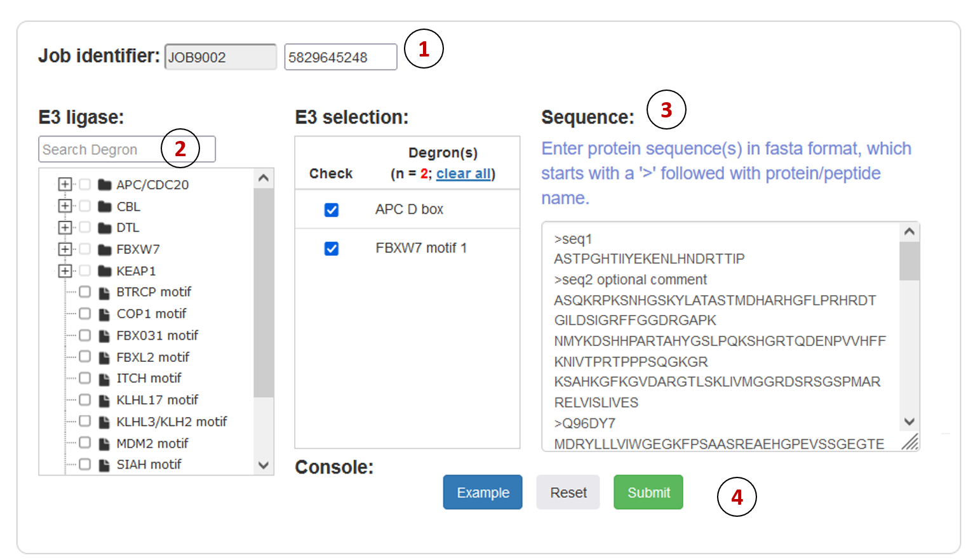The width and height of the screenshot is (966, 560).
Task: Click the KLHL17 motif file icon
Action: [105, 400]
